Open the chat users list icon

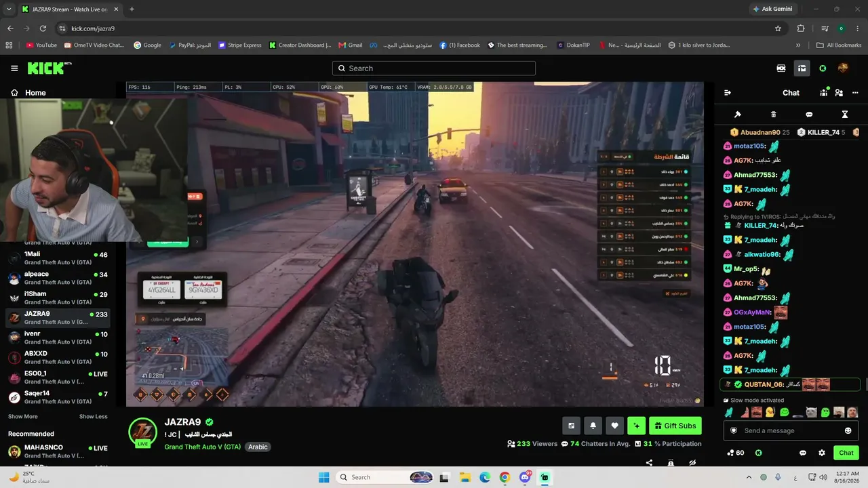click(x=839, y=93)
